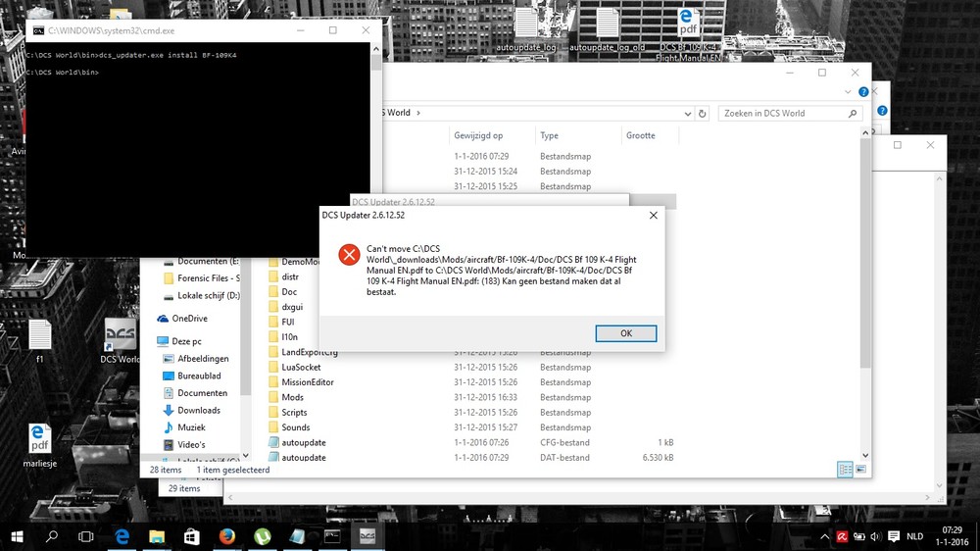Open the address bar history dropdown
980x551 pixels.
click(688, 114)
